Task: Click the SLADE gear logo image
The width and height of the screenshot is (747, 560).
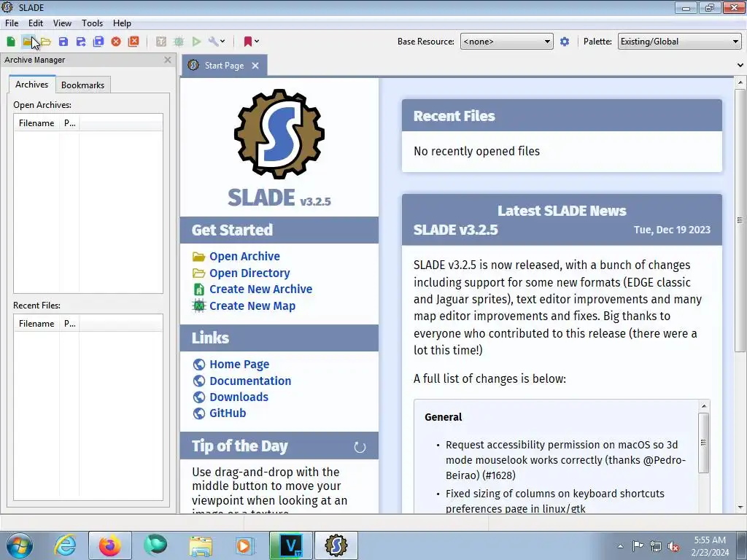Action: pos(279,134)
